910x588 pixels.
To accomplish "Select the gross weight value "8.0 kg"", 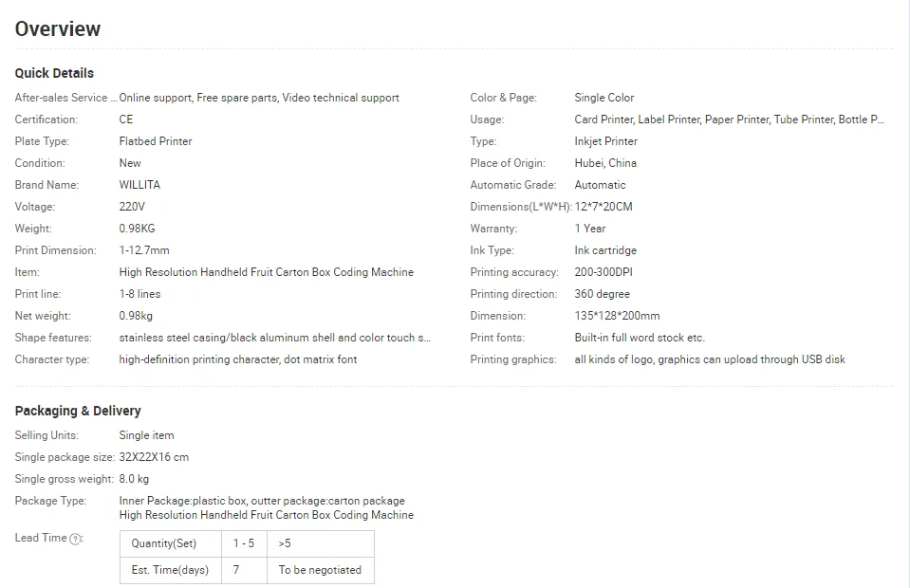I will 134,479.
